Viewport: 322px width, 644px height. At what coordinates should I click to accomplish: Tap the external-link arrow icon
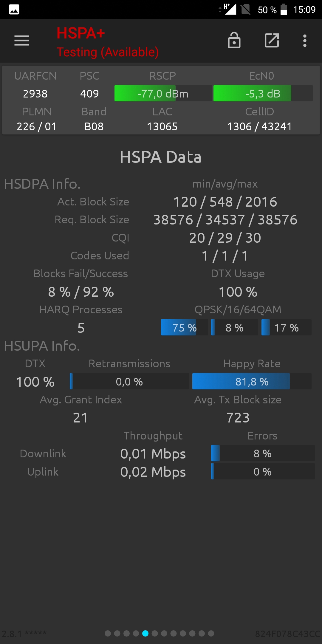click(272, 40)
